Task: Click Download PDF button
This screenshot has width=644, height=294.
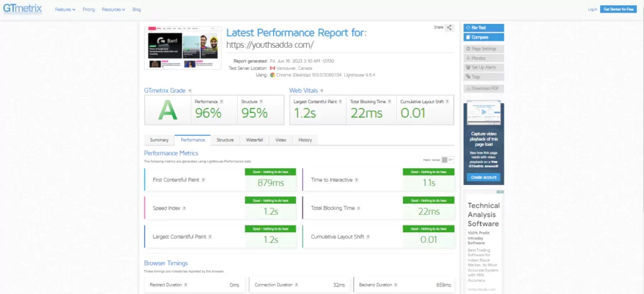Action: [484, 88]
